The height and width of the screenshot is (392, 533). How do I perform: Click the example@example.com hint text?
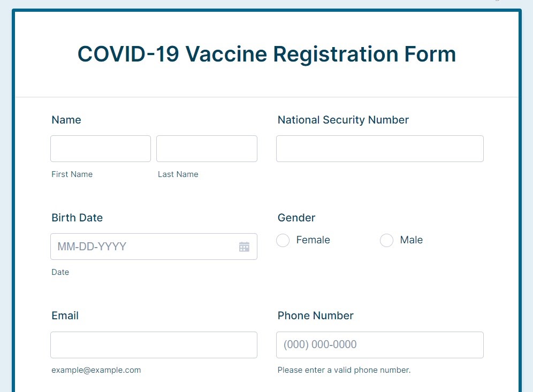point(96,370)
